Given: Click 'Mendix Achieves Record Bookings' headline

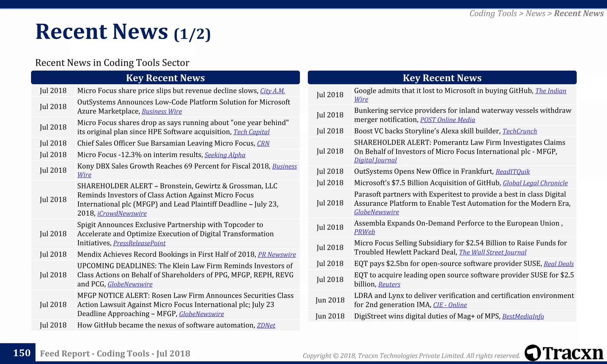Looking at the screenshot, I should [x=166, y=255].
